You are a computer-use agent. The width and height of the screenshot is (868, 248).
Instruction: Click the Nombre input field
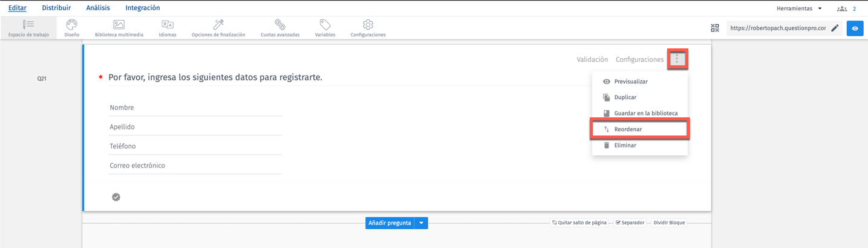(x=195, y=108)
